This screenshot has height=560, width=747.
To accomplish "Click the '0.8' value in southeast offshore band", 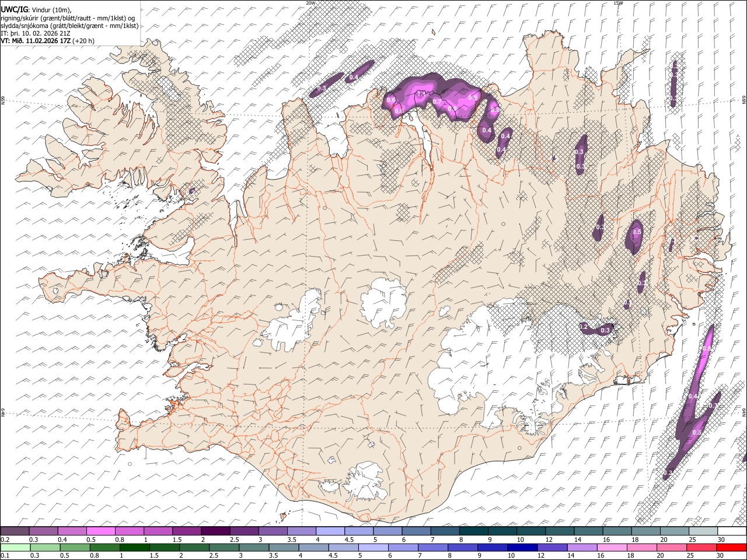I will click(x=706, y=348).
